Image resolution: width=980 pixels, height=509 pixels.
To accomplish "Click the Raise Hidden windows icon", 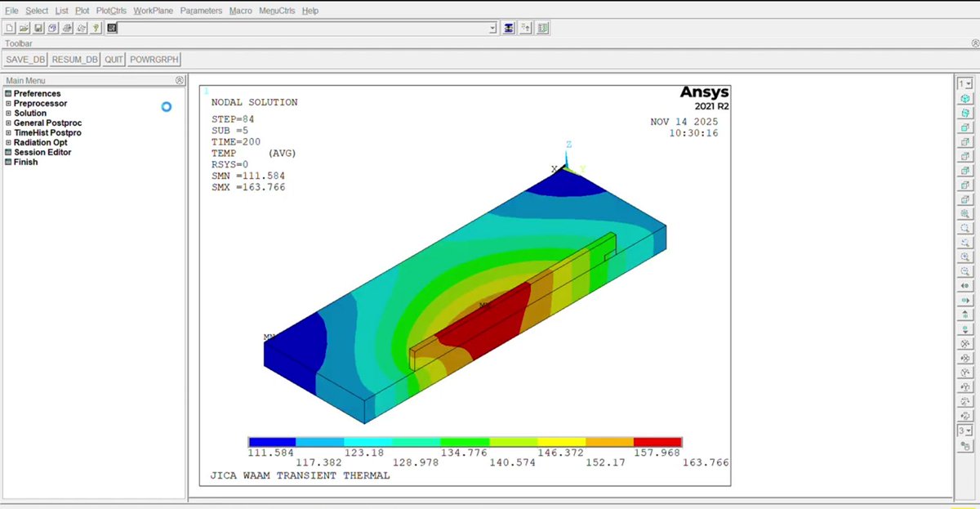I will (509, 28).
